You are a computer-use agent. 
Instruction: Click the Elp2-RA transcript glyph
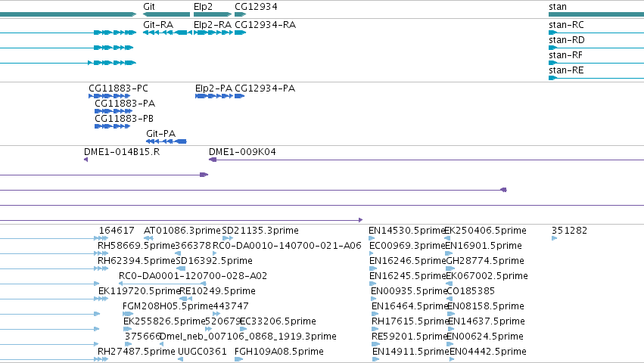click(213, 33)
